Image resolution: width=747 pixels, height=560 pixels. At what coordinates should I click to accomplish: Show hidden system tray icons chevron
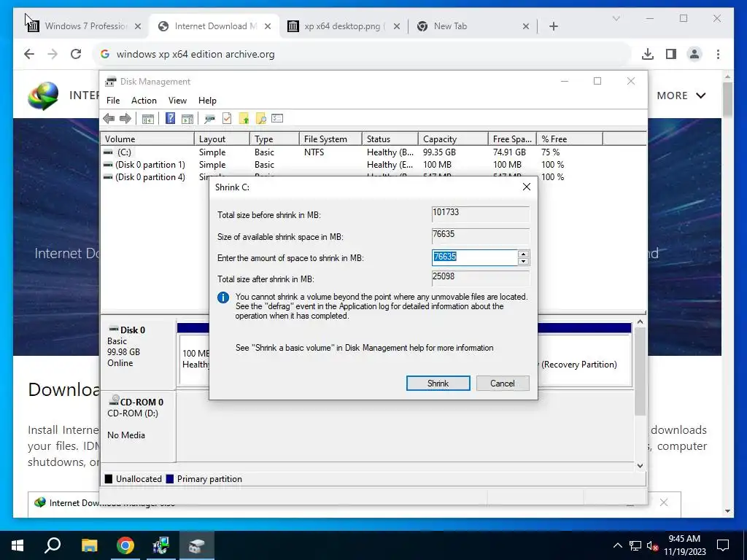617,545
